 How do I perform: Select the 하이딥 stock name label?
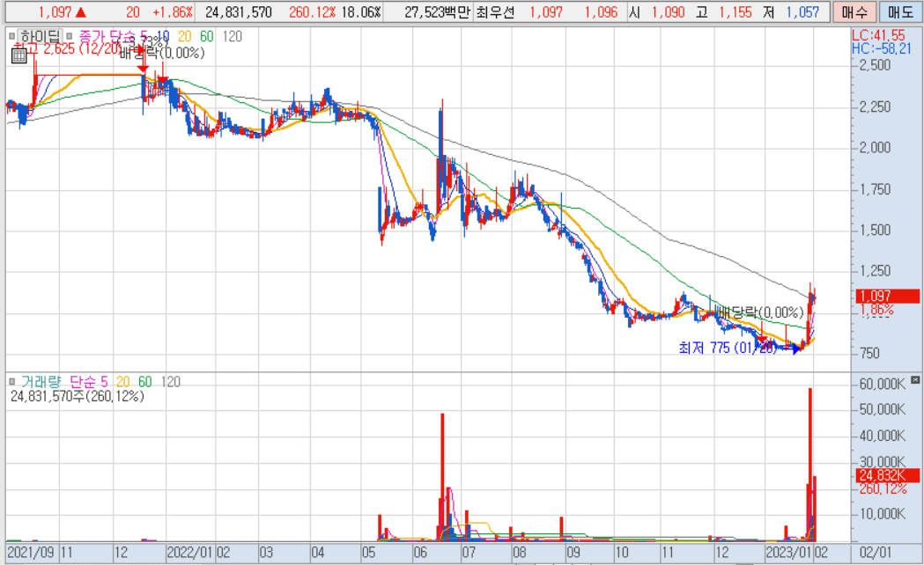coord(40,36)
